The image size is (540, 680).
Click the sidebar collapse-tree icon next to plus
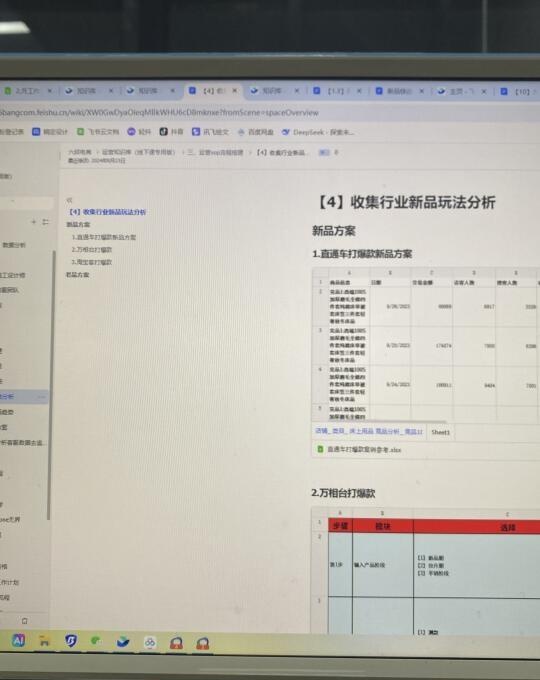(x=46, y=222)
